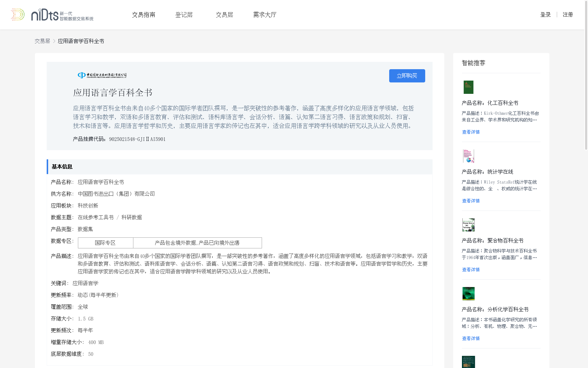Click the underlying data dimension value 50
The height and width of the screenshot is (368, 588).
coord(91,354)
